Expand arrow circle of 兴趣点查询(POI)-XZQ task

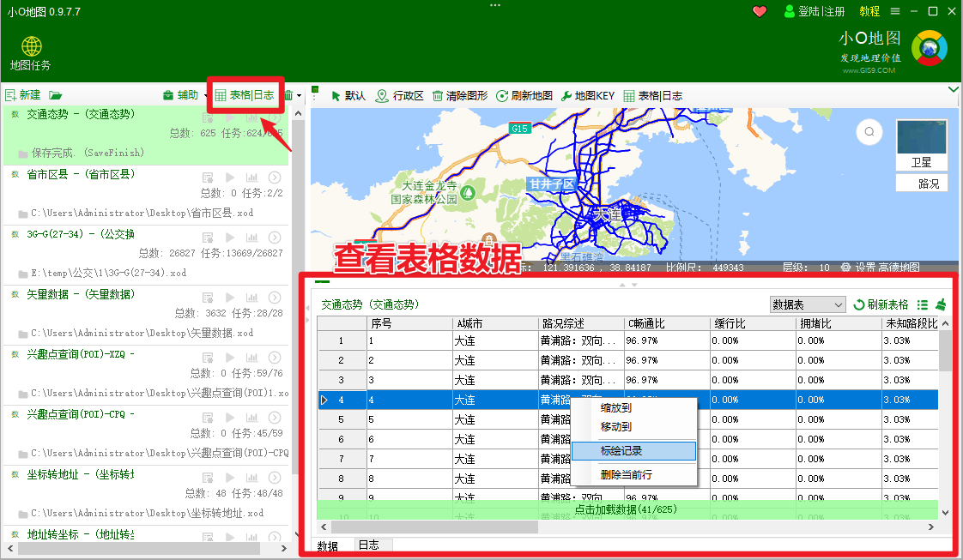(x=275, y=358)
